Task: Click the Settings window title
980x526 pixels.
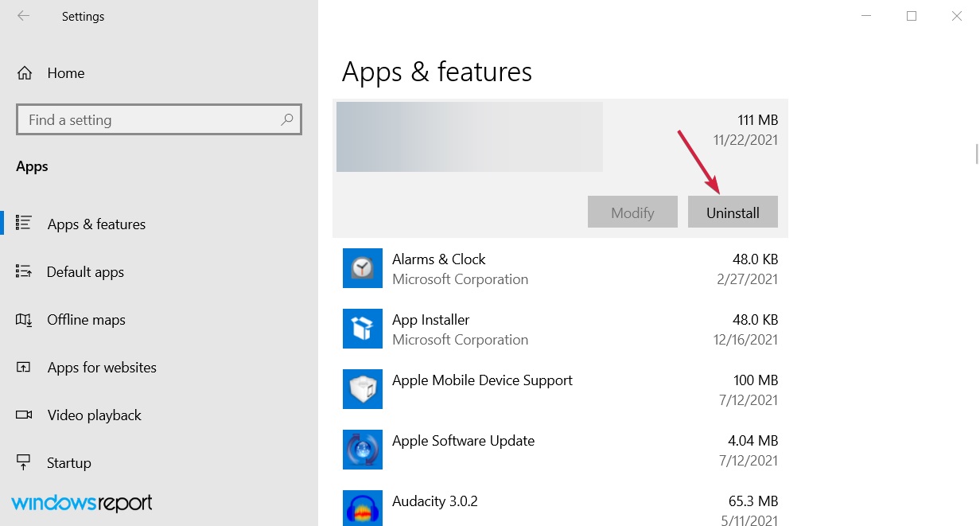Action: point(83,16)
